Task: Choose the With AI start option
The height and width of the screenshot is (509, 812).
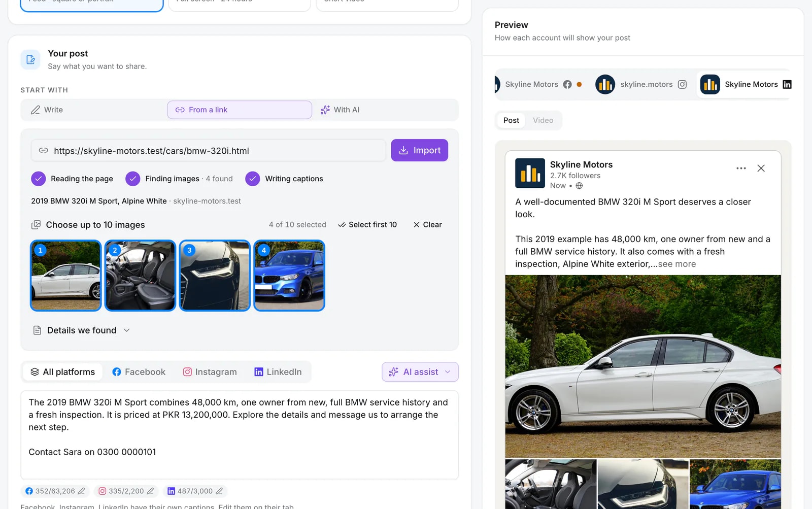Action: pyautogui.click(x=385, y=110)
